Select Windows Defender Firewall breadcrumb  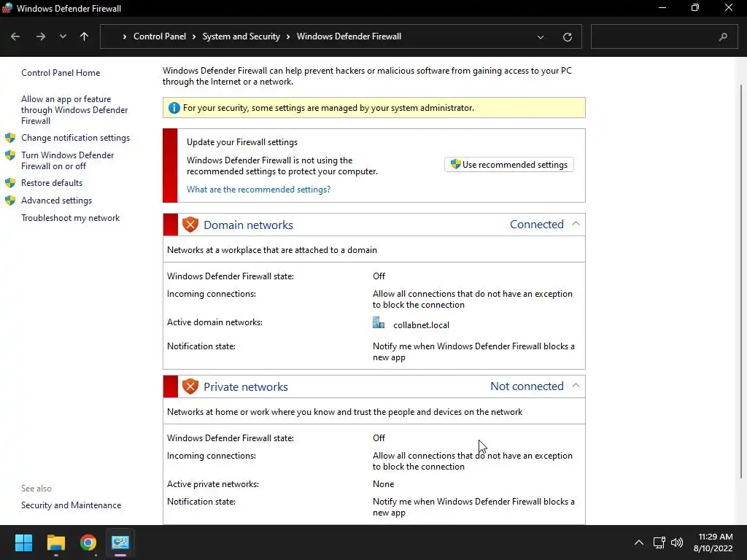349,36
